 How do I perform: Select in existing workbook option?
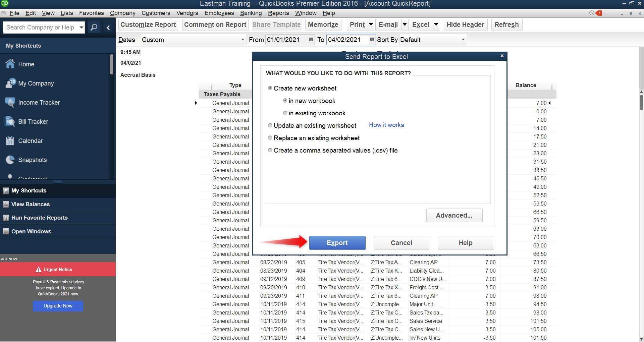coord(285,113)
